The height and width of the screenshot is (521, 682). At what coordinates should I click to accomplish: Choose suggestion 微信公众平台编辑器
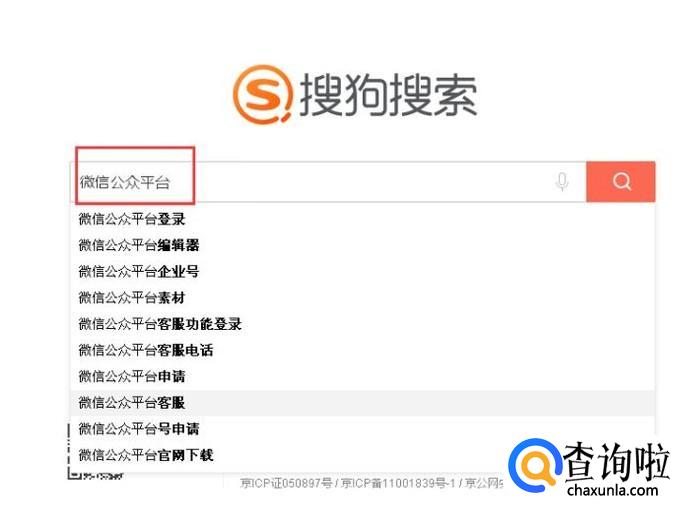pyautogui.click(x=362, y=245)
